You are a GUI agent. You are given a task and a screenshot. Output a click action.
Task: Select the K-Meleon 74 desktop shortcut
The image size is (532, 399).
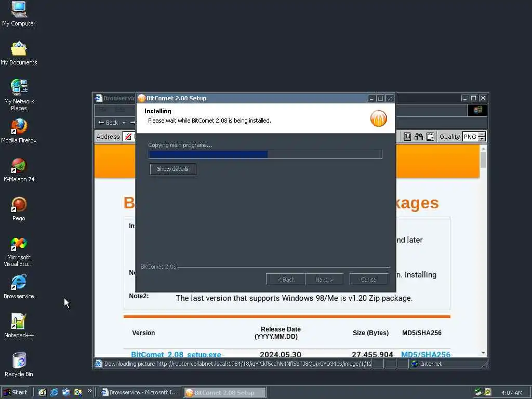[19, 170]
